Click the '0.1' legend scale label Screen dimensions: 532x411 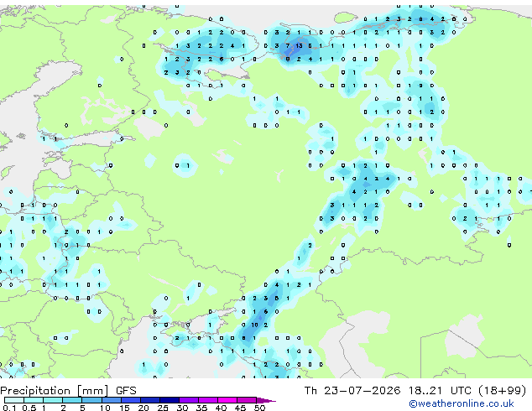[x=9, y=408]
